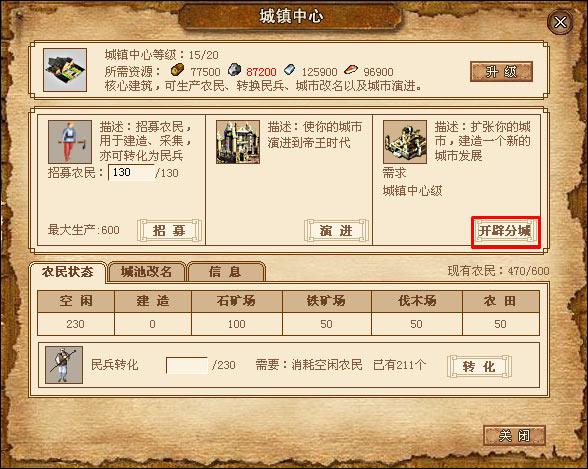
Task: Click the 转化 convert button
Action: pos(479,367)
